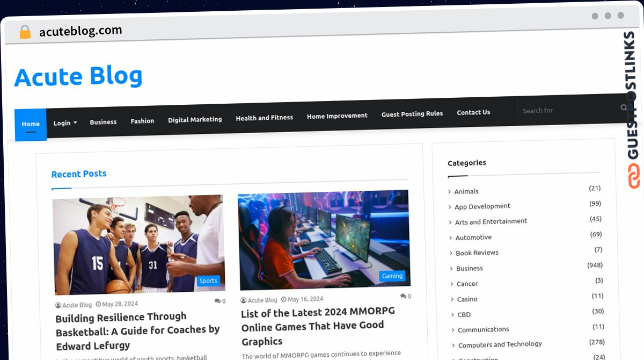Click chevron beside CBD category

tap(452, 315)
